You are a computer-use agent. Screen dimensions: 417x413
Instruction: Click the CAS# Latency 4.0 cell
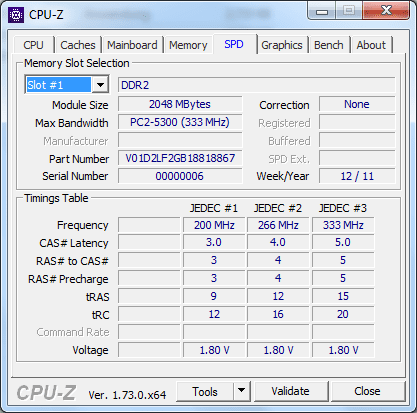click(278, 242)
